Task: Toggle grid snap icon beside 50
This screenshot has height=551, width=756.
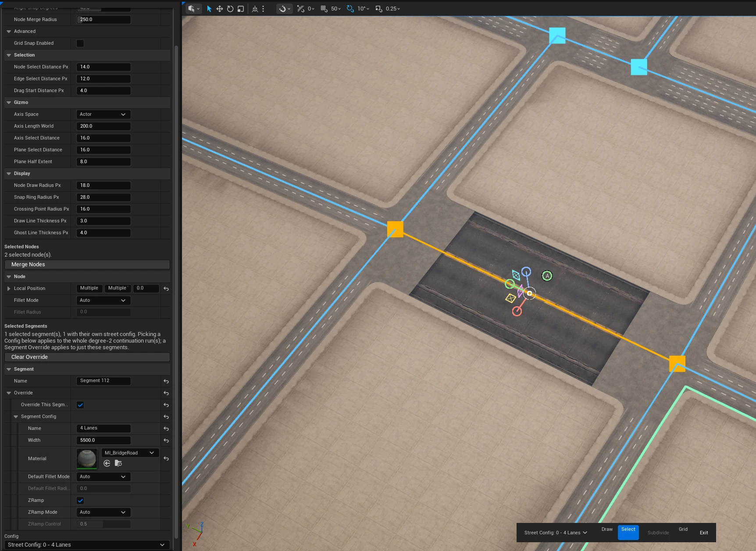Action: pyautogui.click(x=324, y=9)
